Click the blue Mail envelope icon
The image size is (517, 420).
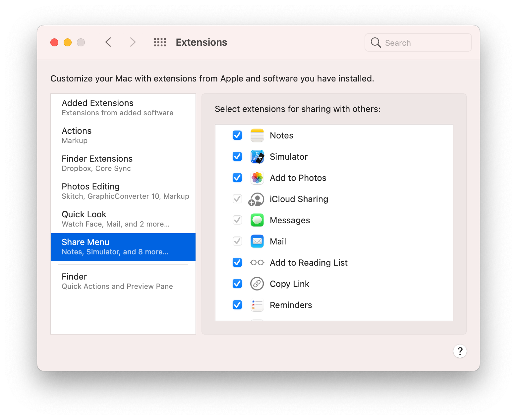point(257,241)
